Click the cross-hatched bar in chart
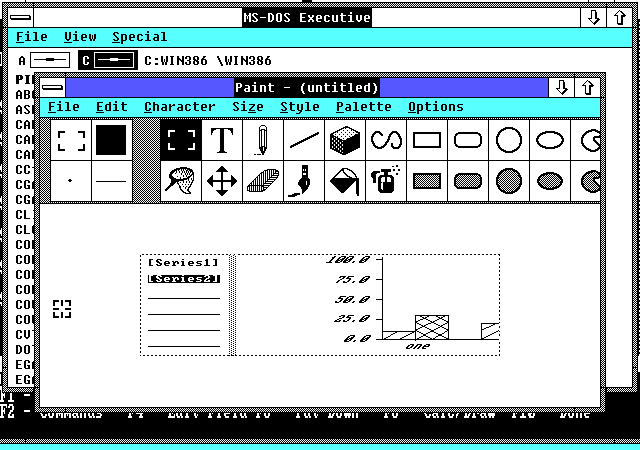640x450 pixels. tap(432, 327)
